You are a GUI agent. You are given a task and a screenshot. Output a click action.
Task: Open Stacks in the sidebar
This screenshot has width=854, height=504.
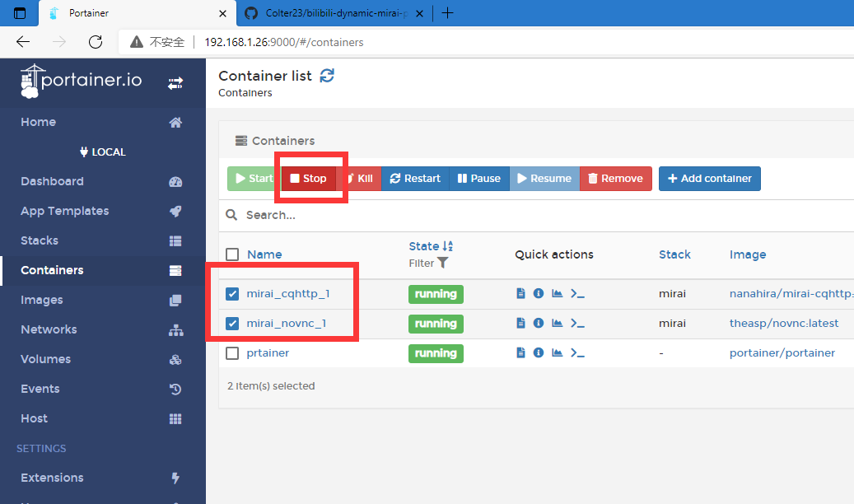102,240
